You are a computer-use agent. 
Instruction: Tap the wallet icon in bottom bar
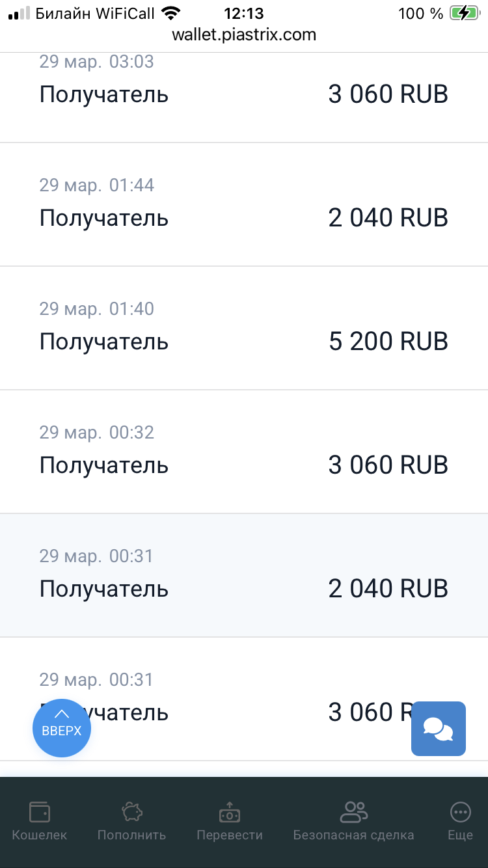40,812
